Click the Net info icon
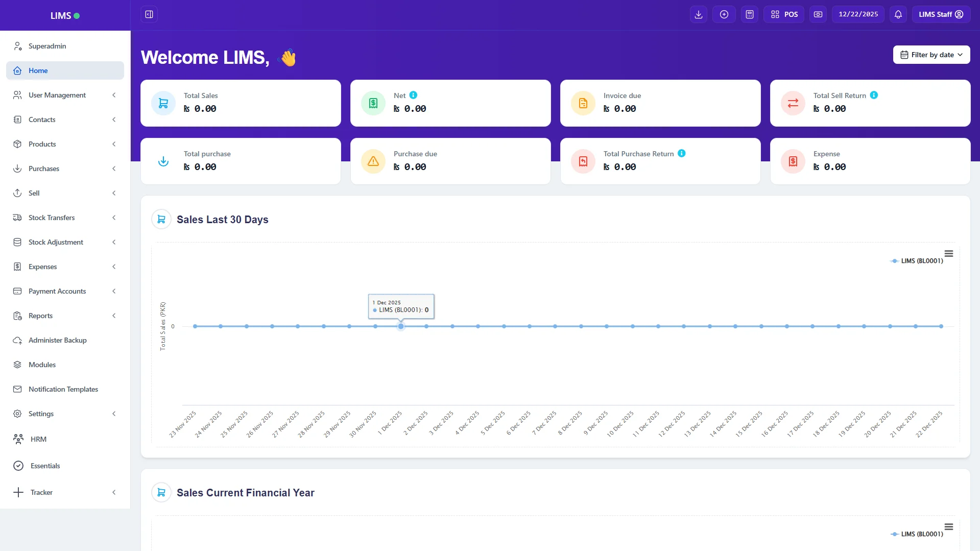This screenshot has width=980, height=551. 414,95
